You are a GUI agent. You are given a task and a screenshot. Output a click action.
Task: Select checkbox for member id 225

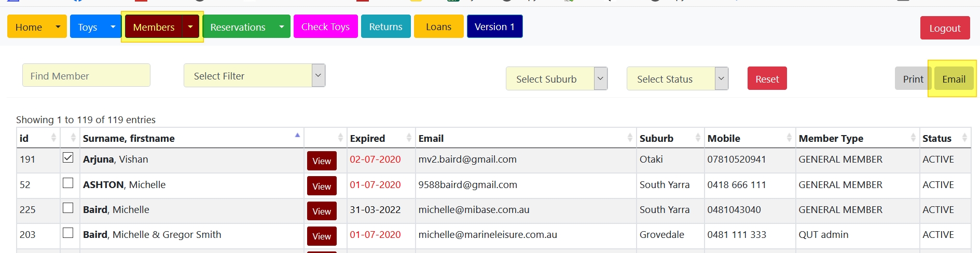(x=68, y=208)
